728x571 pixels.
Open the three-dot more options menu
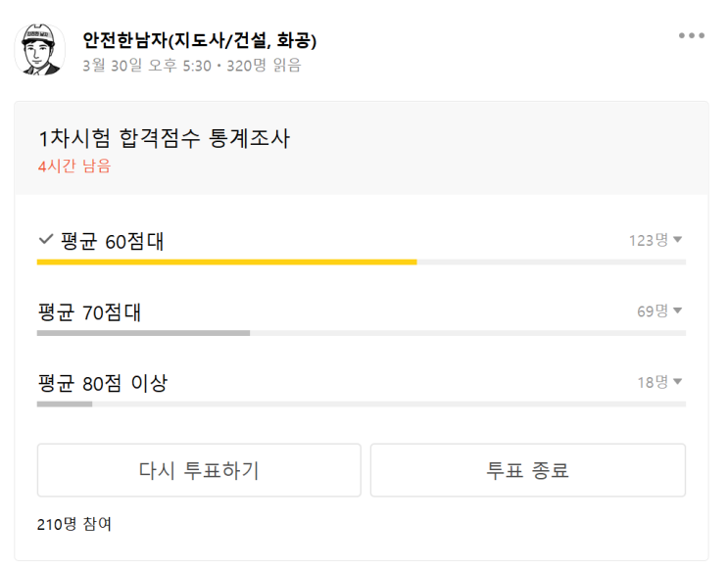click(x=692, y=36)
